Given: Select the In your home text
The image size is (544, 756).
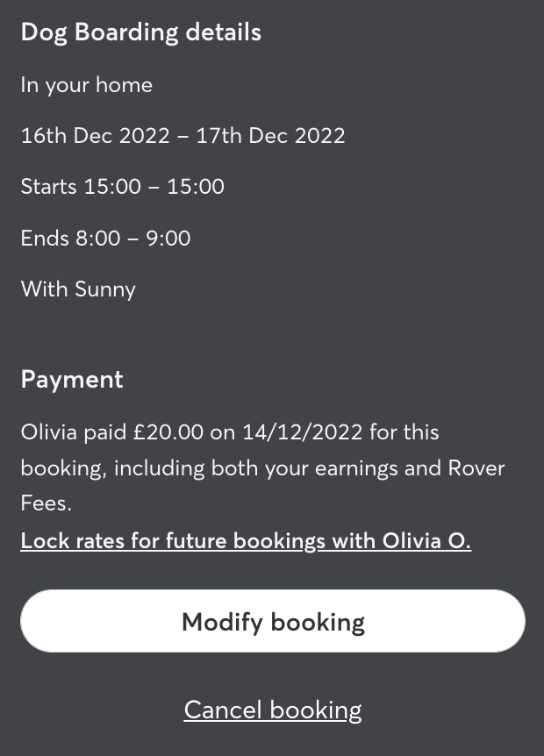Looking at the screenshot, I should (x=87, y=85).
